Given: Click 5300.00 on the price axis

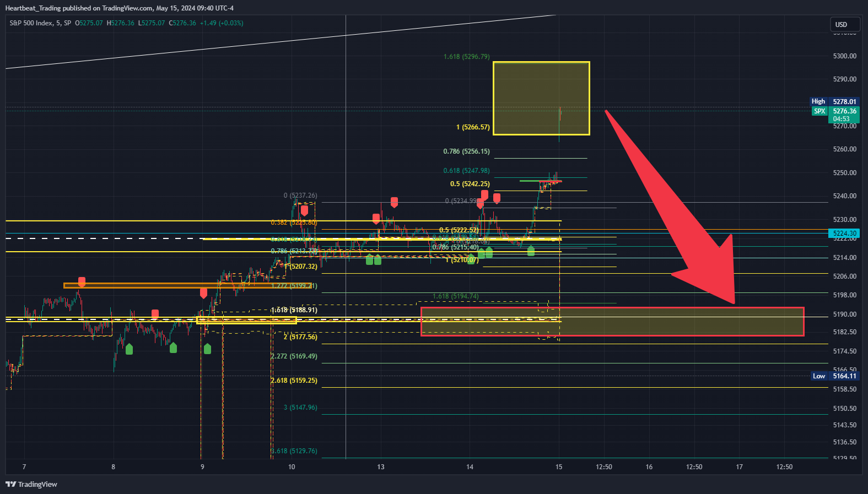Looking at the screenshot, I should [845, 56].
